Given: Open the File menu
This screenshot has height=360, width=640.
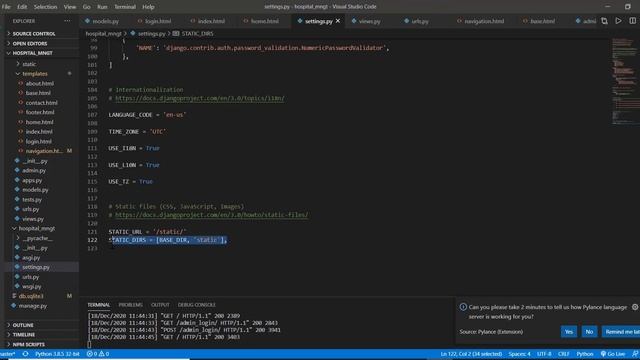Looking at the screenshot, I should click(x=6, y=7).
